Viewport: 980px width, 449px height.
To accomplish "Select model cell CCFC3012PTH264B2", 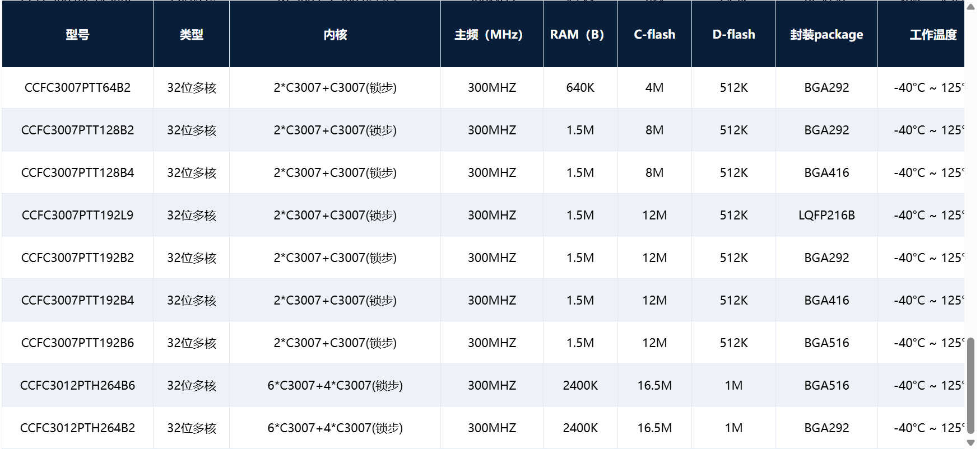I will [77, 428].
